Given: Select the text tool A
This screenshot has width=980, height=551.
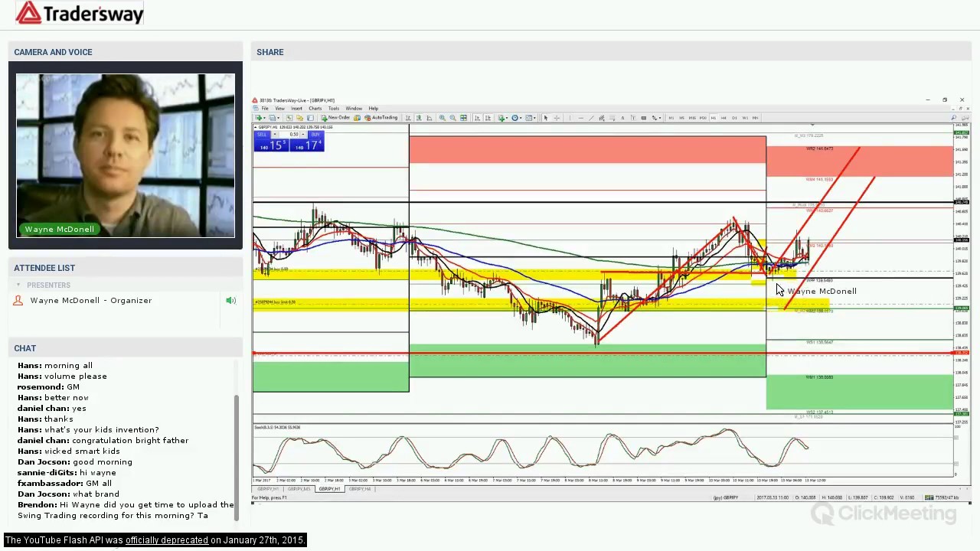Looking at the screenshot, I should click(x=622, y=117).
